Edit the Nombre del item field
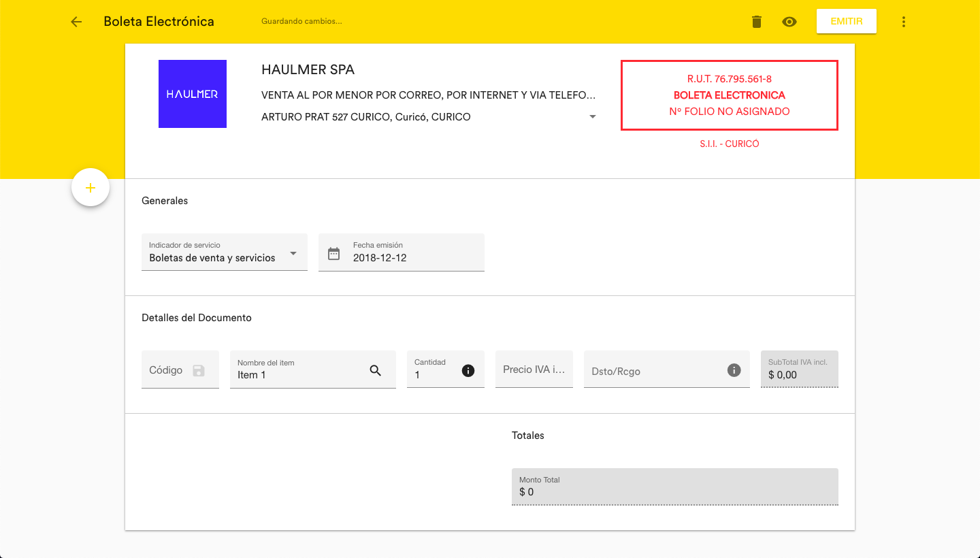 click(x=299, y=374)
